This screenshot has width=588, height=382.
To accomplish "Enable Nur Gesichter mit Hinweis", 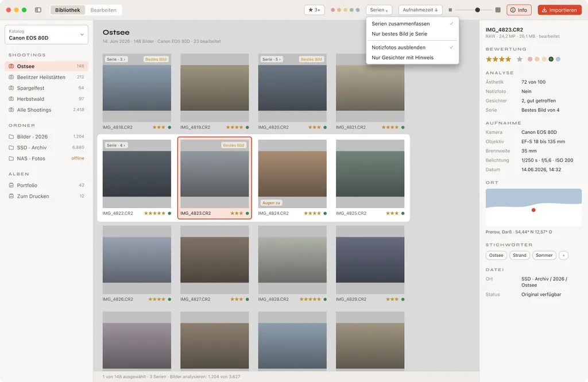I will [x=412, y=57].
